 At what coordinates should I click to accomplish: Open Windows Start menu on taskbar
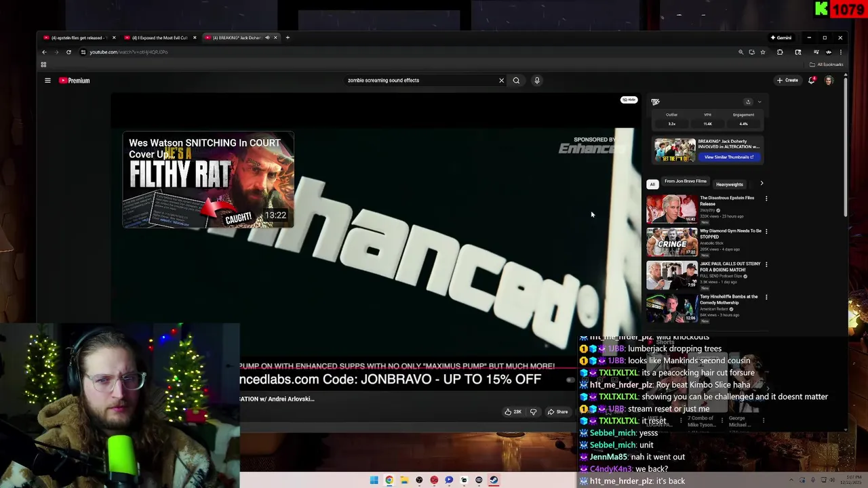tap(374, 480)
